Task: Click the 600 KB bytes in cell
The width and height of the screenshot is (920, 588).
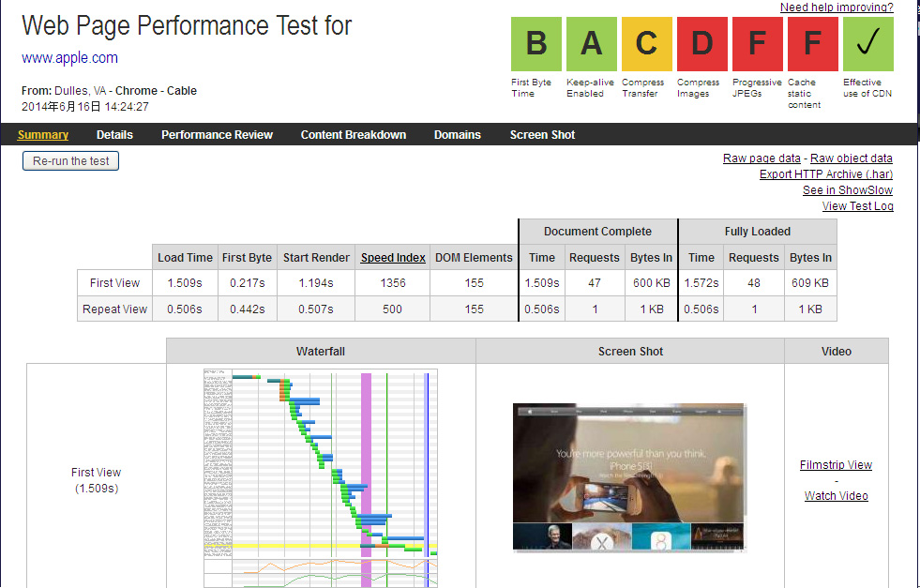Action: point(651,283)
